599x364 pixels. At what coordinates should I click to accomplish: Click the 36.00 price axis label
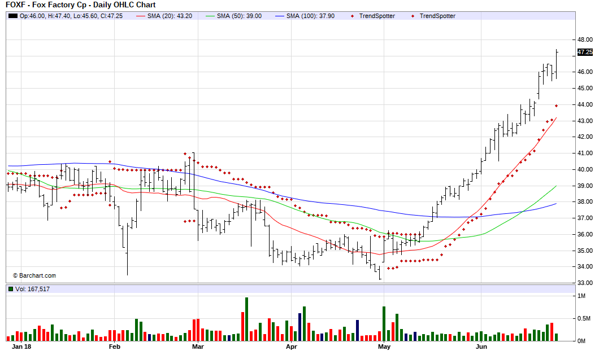click(585, 234)
